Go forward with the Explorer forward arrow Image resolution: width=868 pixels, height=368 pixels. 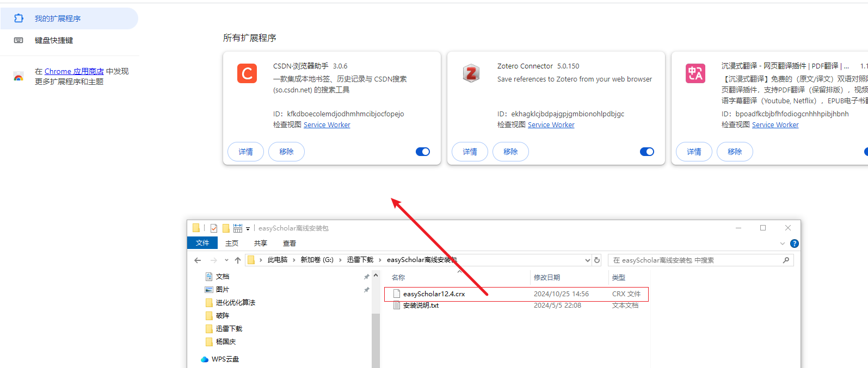[213, 260]
